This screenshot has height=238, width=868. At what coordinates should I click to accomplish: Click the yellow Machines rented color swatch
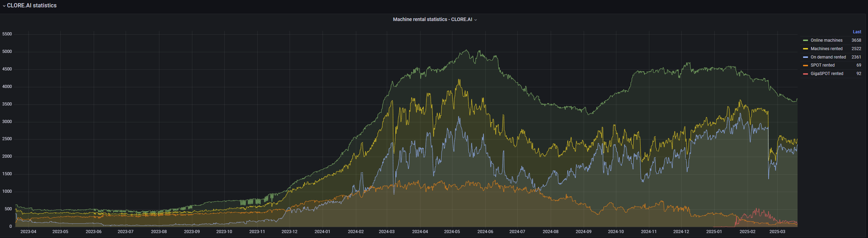point(806,49)
